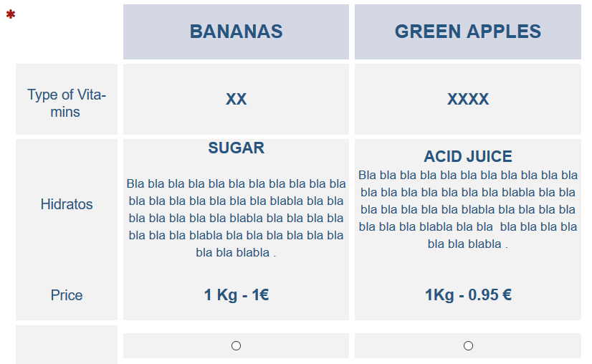Click last line of the SUGAR description text
This screenshot has width=592, height=364.
pos(236,252)
